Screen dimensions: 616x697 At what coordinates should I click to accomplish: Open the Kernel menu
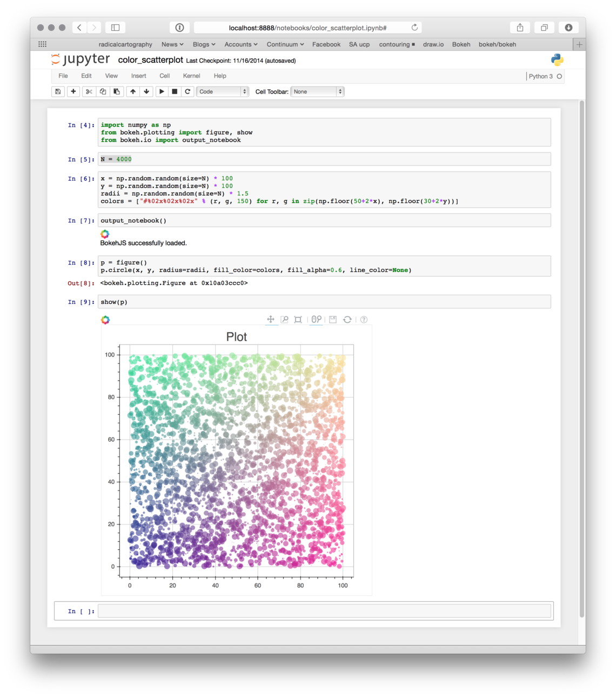click(x=191, y=76)
